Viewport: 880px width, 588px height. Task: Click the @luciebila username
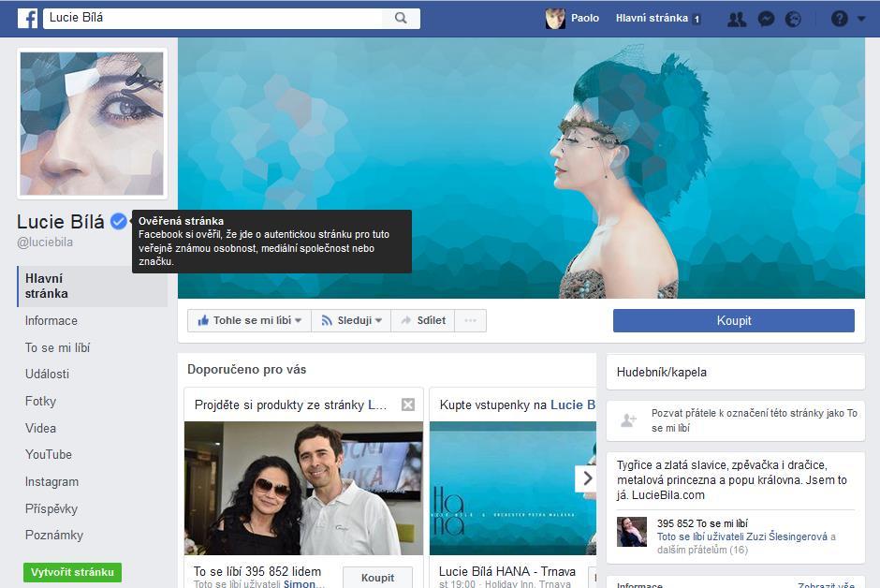[x=45, y=243]
